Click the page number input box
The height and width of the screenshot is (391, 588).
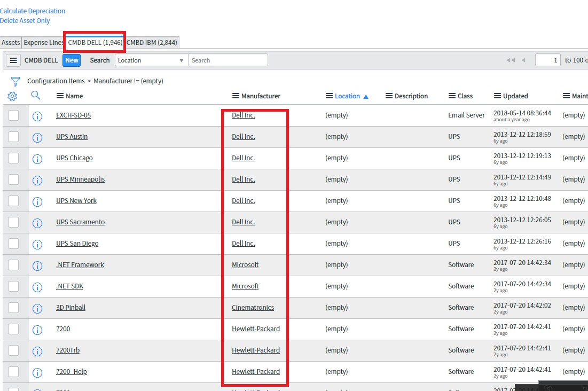point(548,60)
